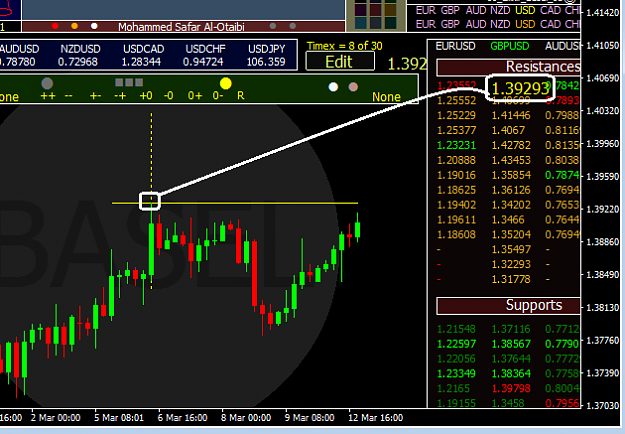The width and height of the screenshot is (625, 434).
Task: Click the NZDUSD price 0.72968
Action: click(77, 62)
